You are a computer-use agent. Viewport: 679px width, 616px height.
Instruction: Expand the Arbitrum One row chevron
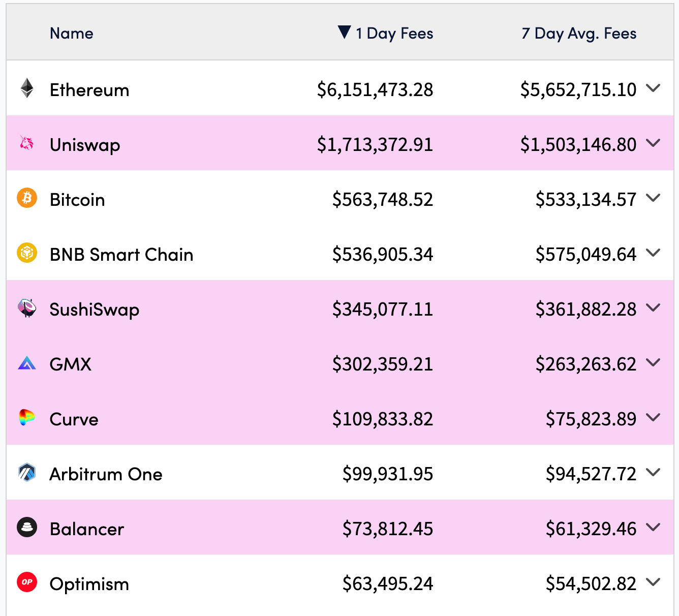click(x=653, y=473)
